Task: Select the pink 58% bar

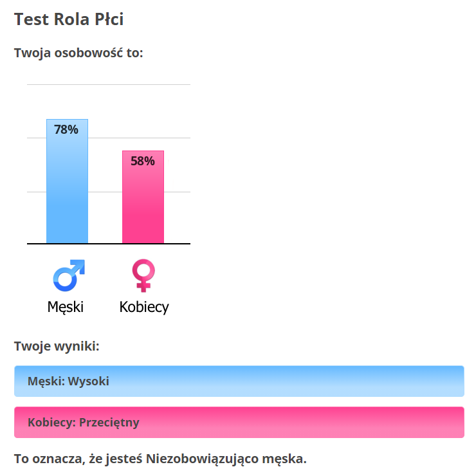Action: [143, 197]
